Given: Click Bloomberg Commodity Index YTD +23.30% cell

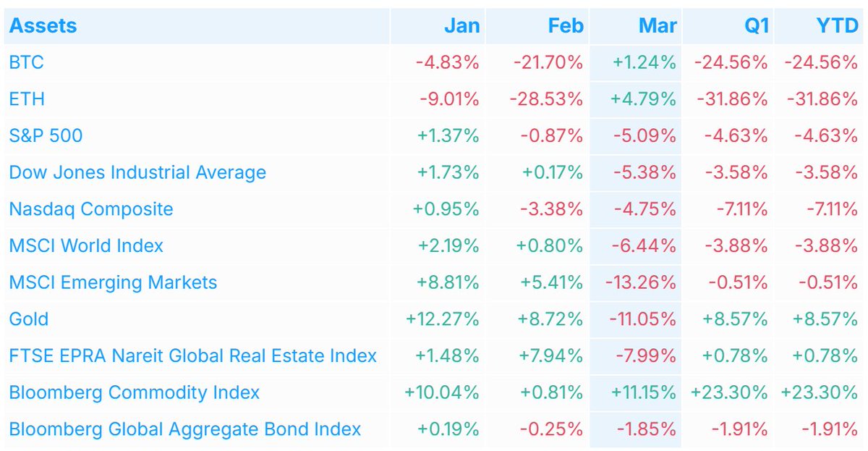Looking at the screenshot, I should [819, 392].
